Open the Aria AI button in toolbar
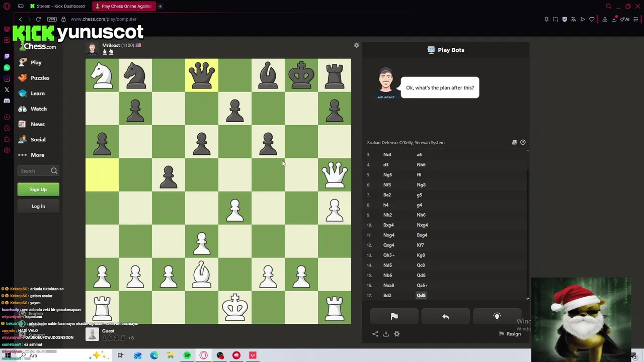The width and height of the screenshot is (644, 362). 625,19
